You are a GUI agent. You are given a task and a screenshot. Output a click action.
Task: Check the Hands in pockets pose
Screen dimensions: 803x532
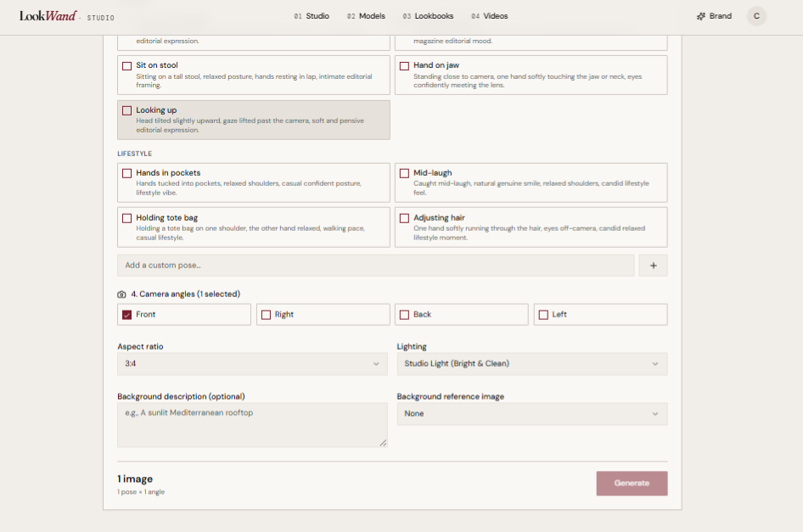click(127, 174)
